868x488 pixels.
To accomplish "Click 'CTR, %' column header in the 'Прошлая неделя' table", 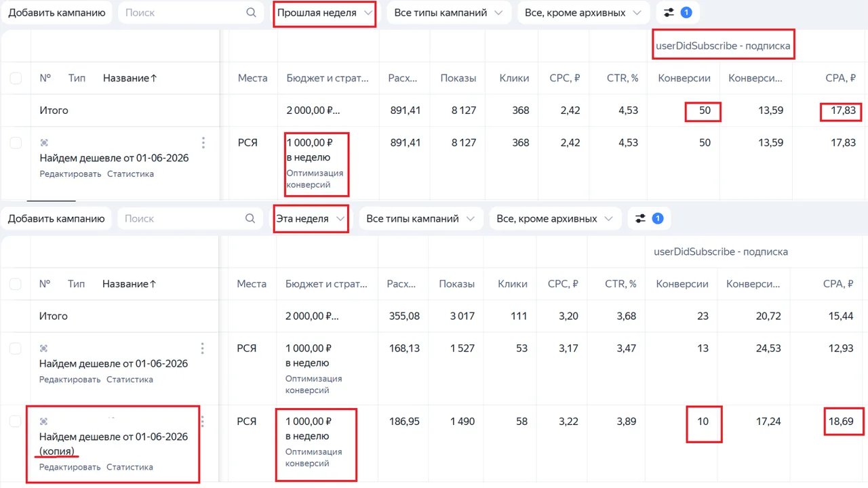I will (x=623, y=78).
